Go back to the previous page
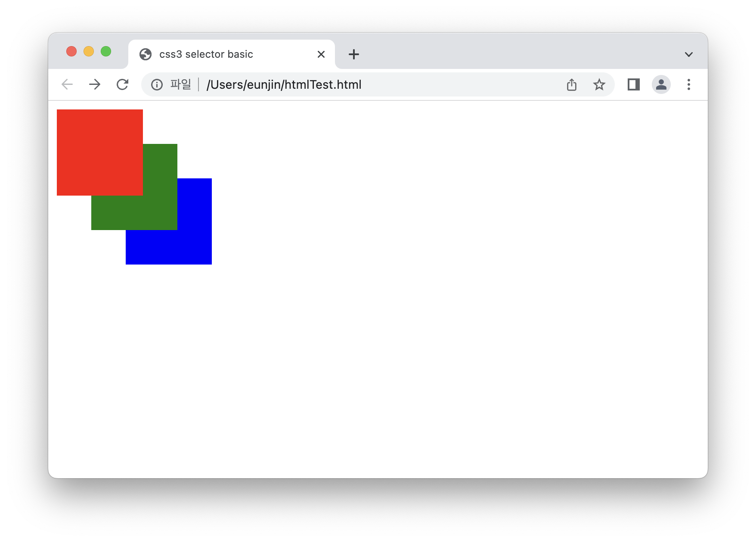This screenshot has width=756, height=542. 67,84
